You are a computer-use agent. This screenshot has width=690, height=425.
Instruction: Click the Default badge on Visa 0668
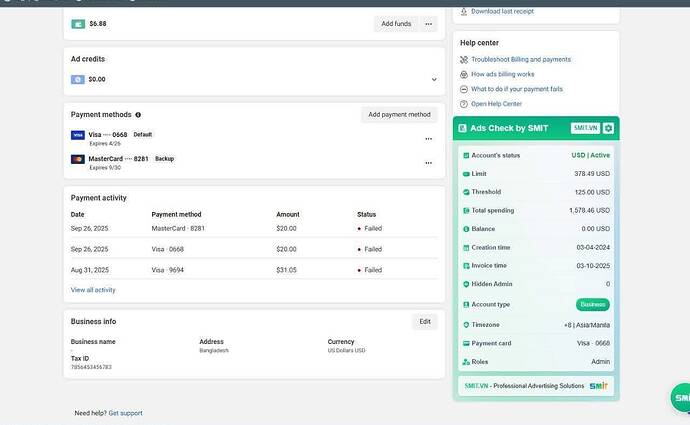[x=143, y=135]
